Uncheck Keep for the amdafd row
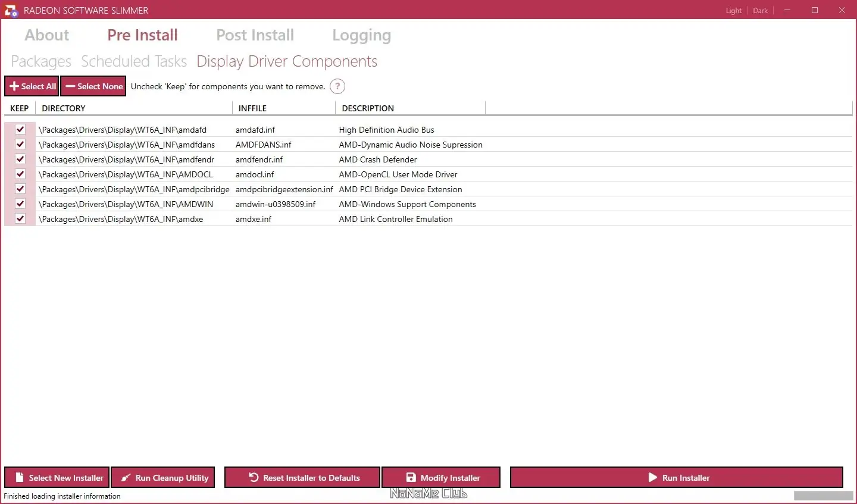Viewport: 857px width, 504px height. (20, 129)
